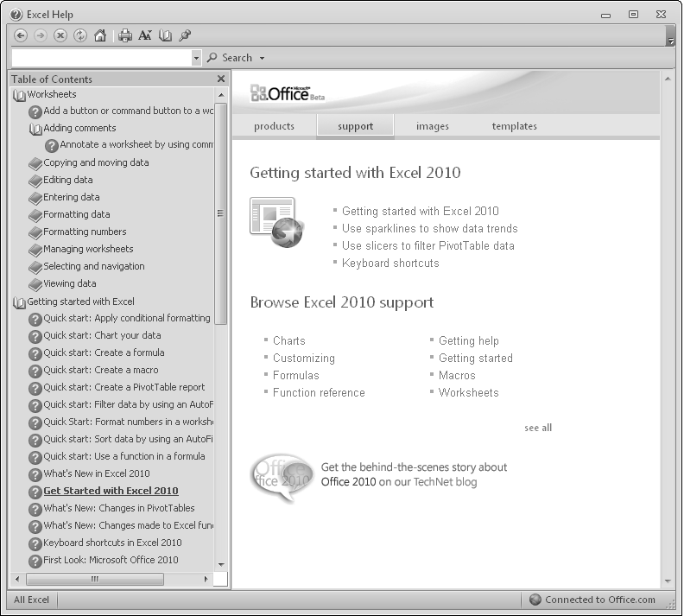This screenshot has height=616, width=684.
Task: Collapse Getting started with Excel node
Action: (x=19, y=302)
